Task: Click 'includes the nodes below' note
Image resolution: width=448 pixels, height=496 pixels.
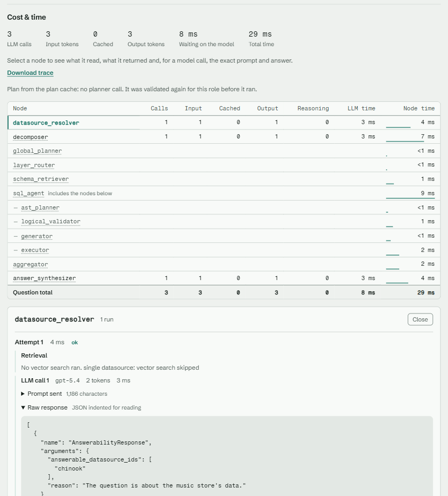Action: click(80, 193)
